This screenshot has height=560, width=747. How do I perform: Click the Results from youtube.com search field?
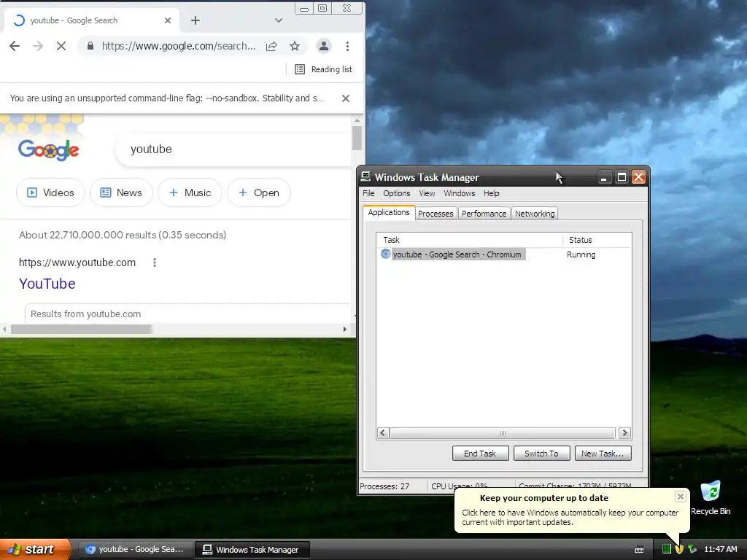point(188,314)
